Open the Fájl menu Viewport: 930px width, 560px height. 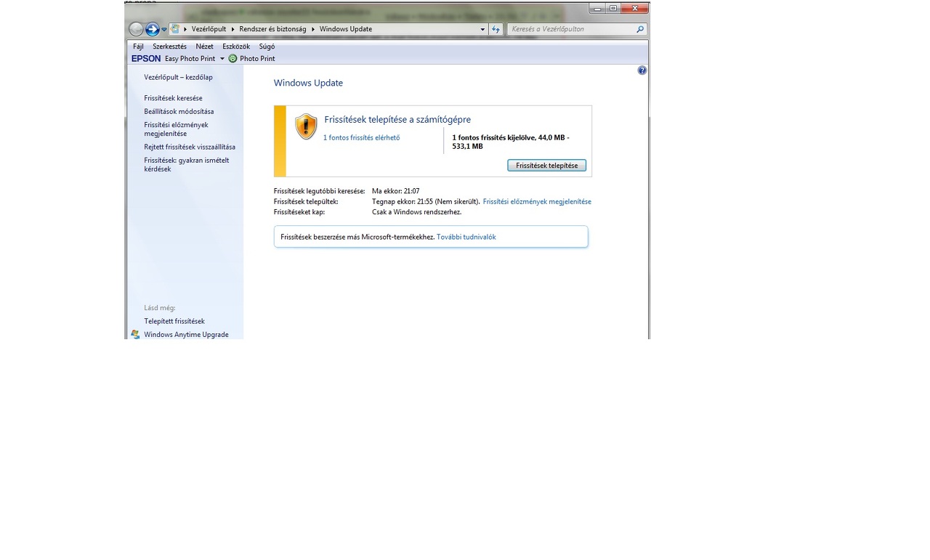click(x=138, y=46)
